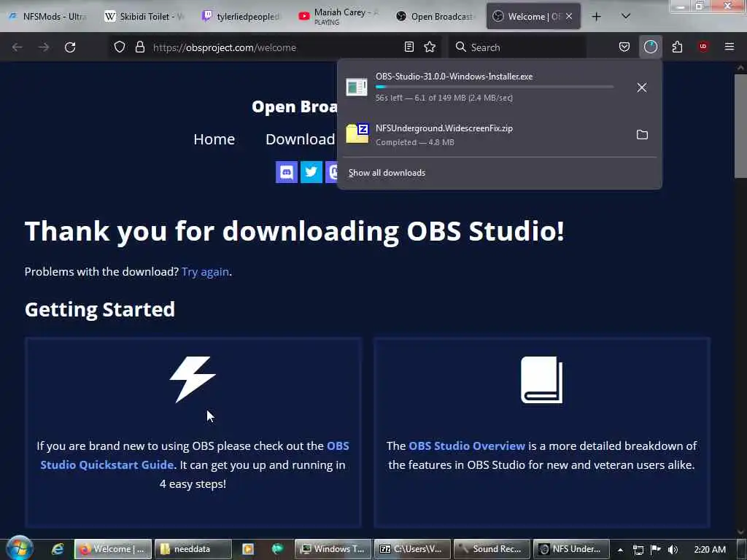The image size is (747, 560).
Task: Open OBS Twitter icon link
Action: pyautogui.click(x=311, y=172)
